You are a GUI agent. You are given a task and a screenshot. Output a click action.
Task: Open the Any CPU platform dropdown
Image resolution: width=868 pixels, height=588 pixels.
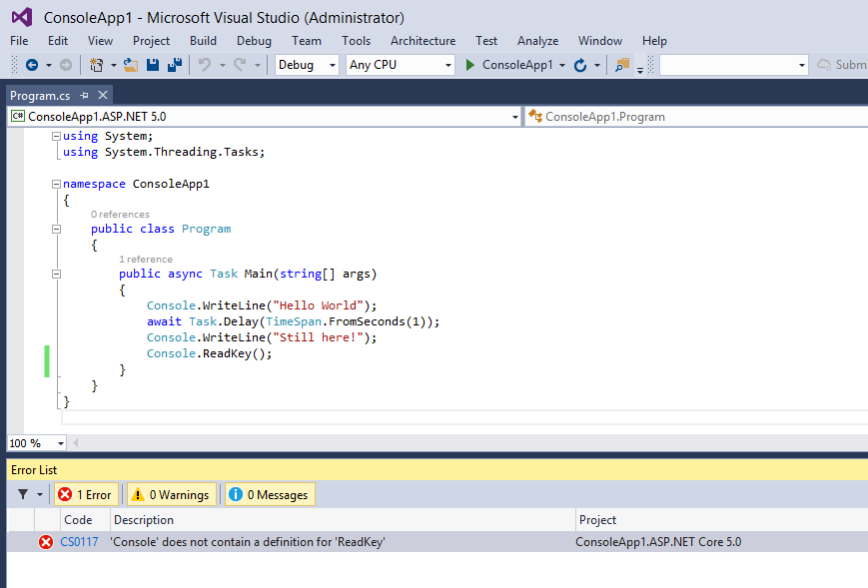401,65
